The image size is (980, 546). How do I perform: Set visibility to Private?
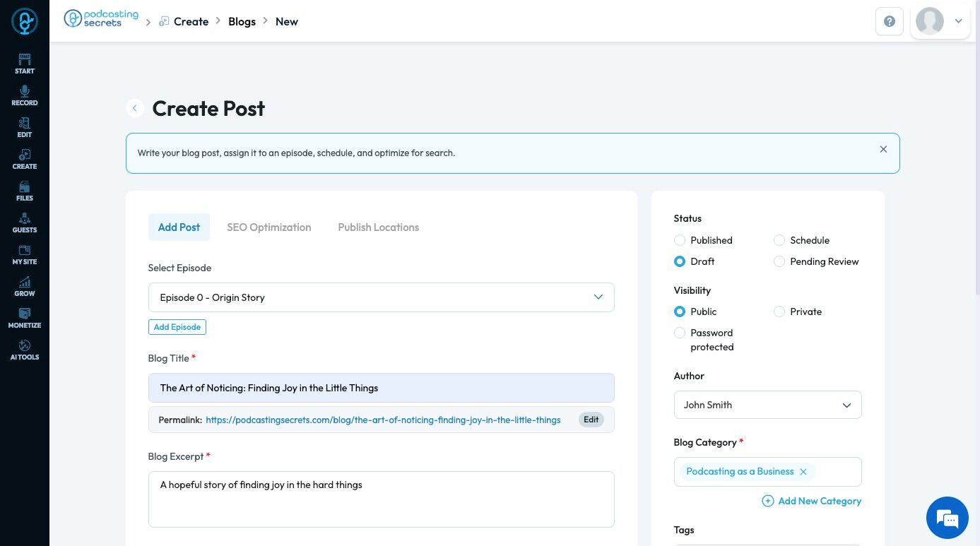[779, 311]
